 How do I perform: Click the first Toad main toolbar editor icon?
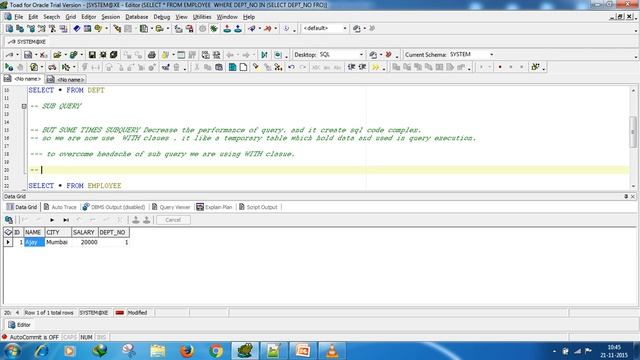tap(9, 29)
